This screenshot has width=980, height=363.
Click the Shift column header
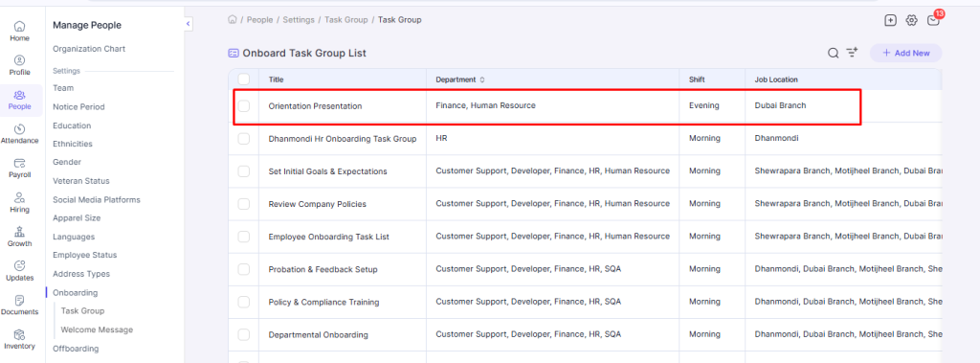coord(697,79)
